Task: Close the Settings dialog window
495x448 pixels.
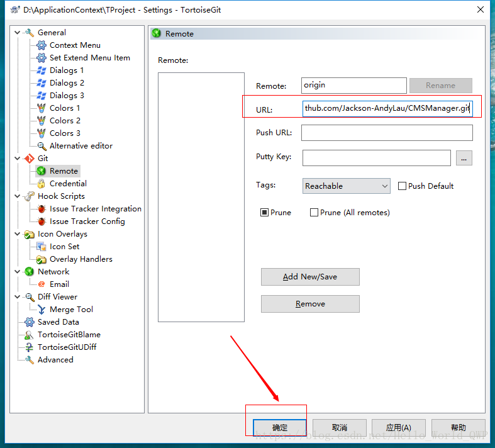Action: coord(481,9)
